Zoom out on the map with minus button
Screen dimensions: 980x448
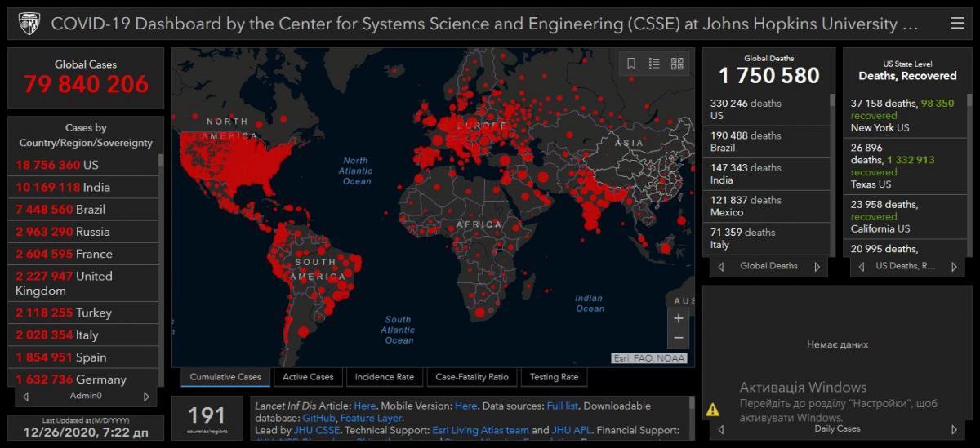tap(679, 338)
